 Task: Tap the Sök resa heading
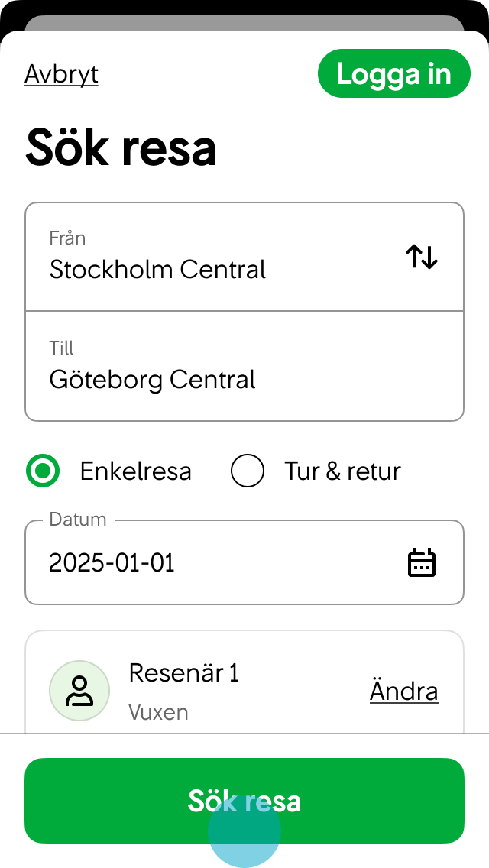(121, 147)
